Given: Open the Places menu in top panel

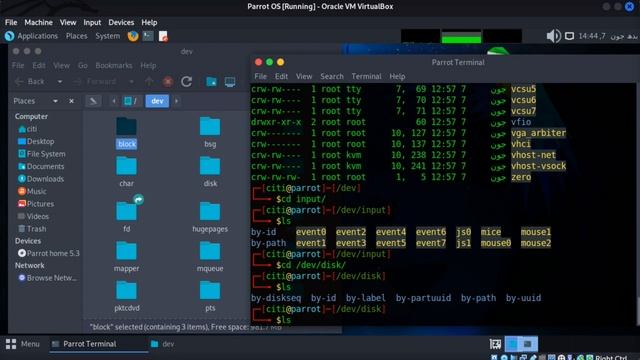Looking at the screenshot, I should point(76,36).
